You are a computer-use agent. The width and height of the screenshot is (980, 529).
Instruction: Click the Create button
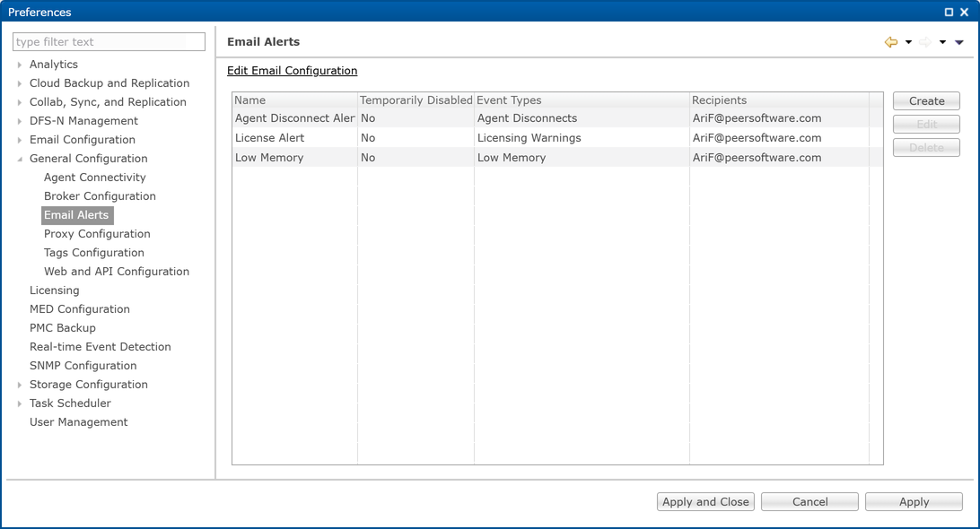[926, 100]
